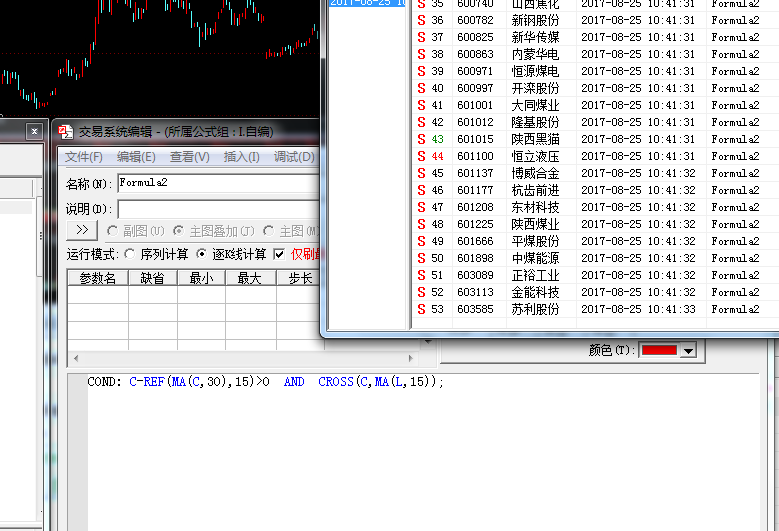This screenshot has width=779, height=531.
Task: Click the 缺省 column header
Action: (153, 278)
